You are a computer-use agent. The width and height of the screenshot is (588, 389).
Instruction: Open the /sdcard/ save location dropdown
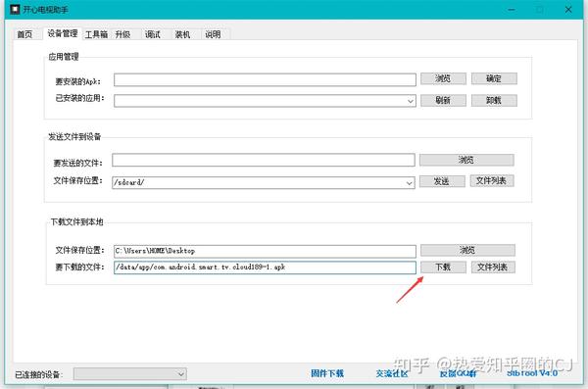[x=264, y=182]
